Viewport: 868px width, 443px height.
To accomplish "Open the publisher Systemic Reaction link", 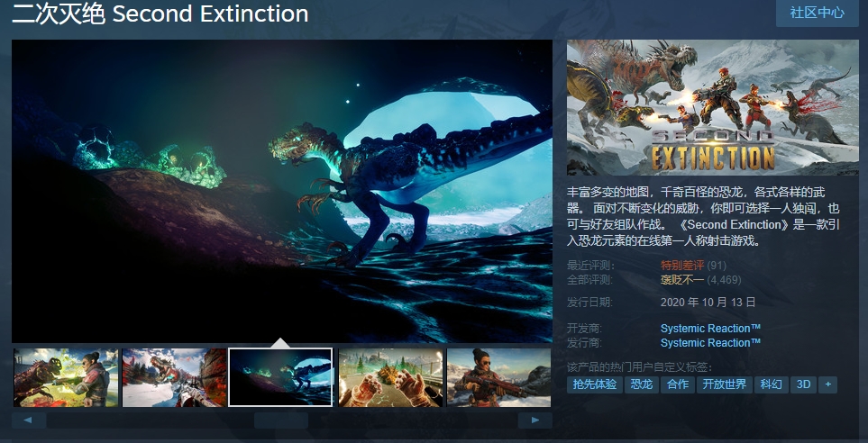I will point(710,343).
